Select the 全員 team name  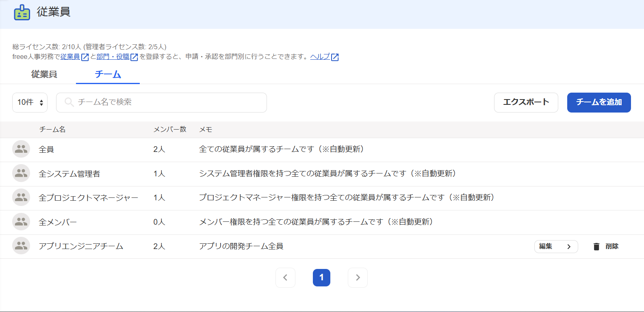[x=46, y=149]
